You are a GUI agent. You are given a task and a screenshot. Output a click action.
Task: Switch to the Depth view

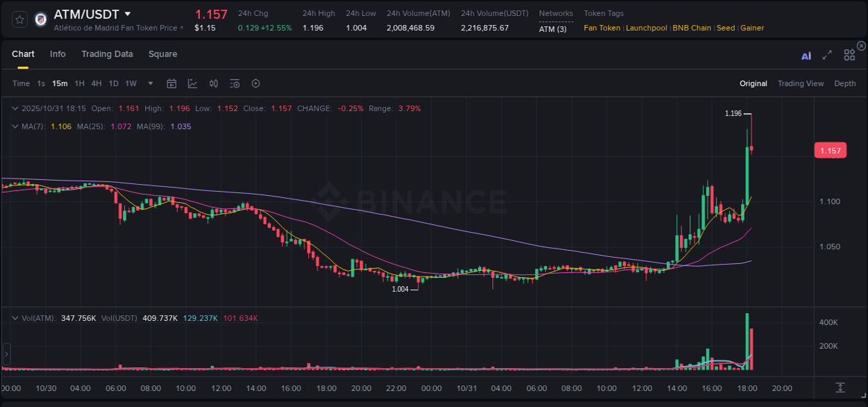coord(845,83)
